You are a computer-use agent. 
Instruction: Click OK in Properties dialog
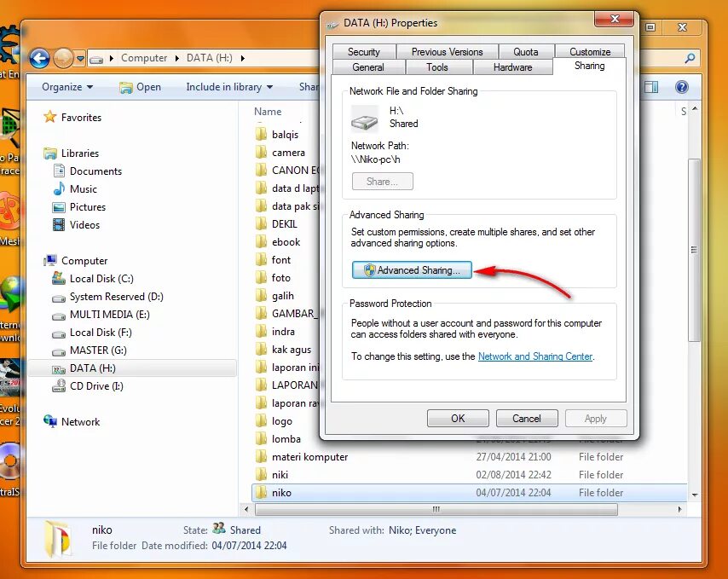point(458,419)
